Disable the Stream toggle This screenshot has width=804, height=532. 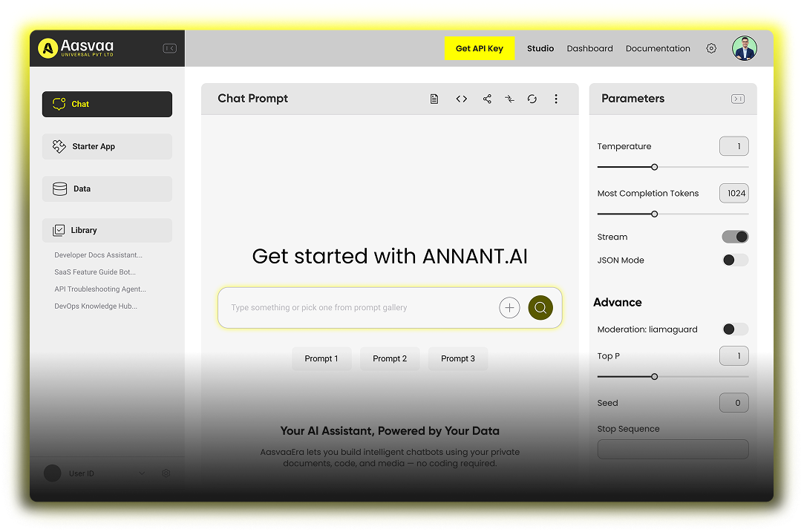pos(735,237)
